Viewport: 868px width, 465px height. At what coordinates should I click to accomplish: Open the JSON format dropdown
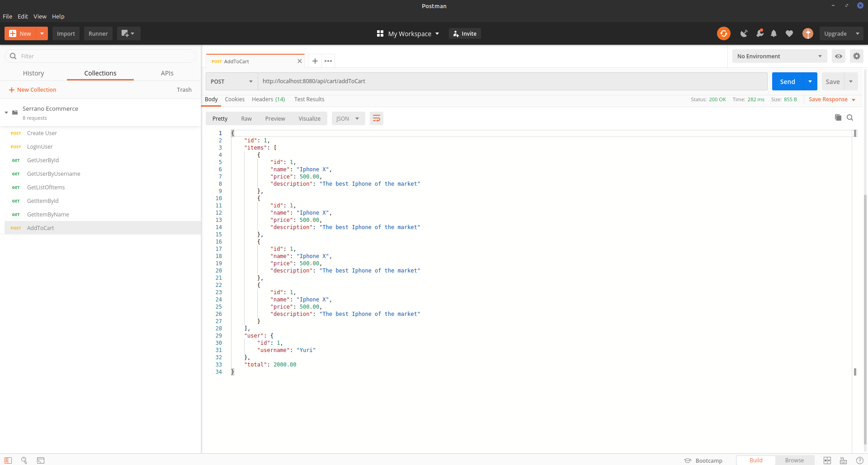[x=348, y=118]
